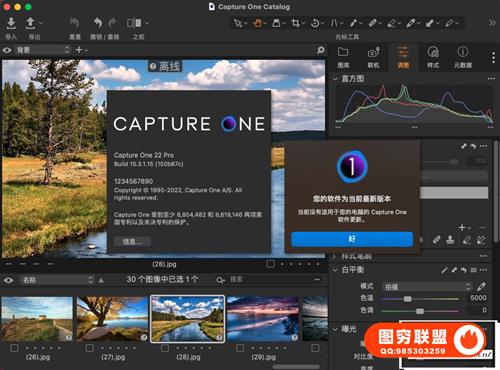Screen dimensions: 500x370
Task: Collapse the Histogram (直方图) panel
Action: (x=335, y=79)
